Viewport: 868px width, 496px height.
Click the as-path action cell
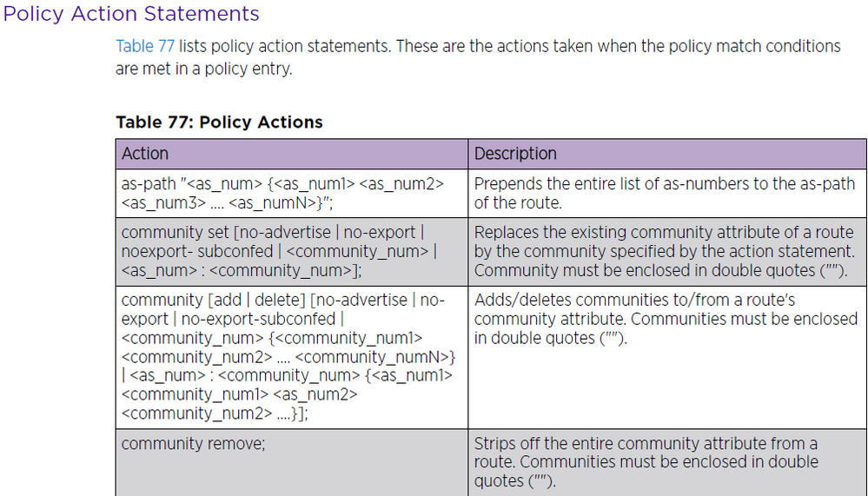(x=292, y=193)
